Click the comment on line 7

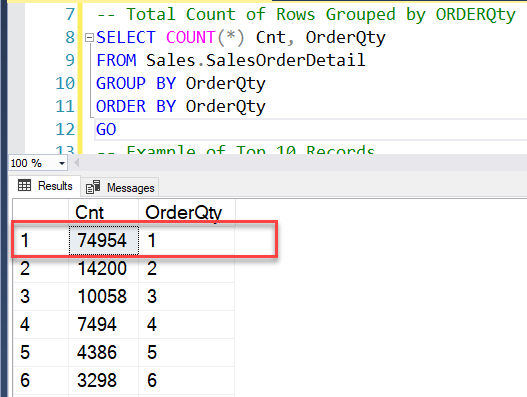(x=306, y=14)
